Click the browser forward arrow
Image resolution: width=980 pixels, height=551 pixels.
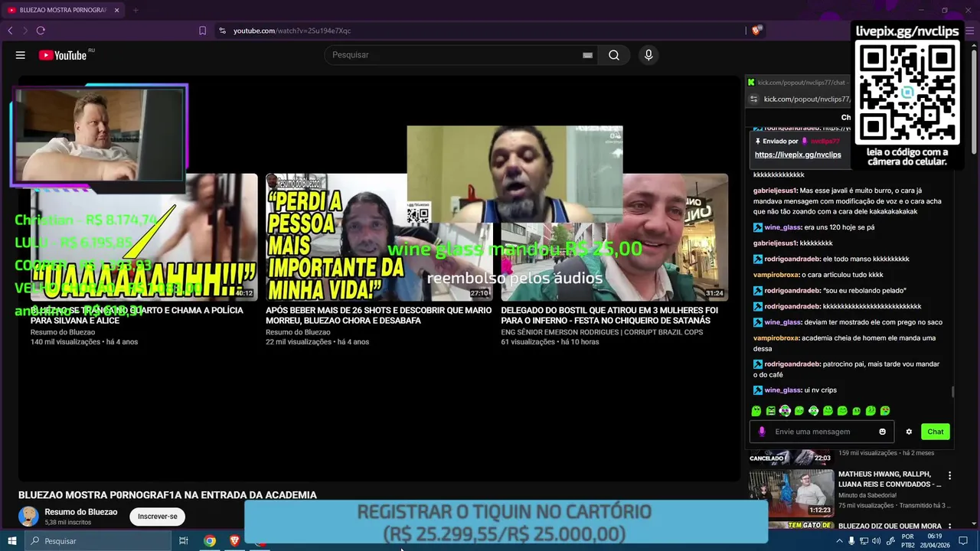click(25, 31)
